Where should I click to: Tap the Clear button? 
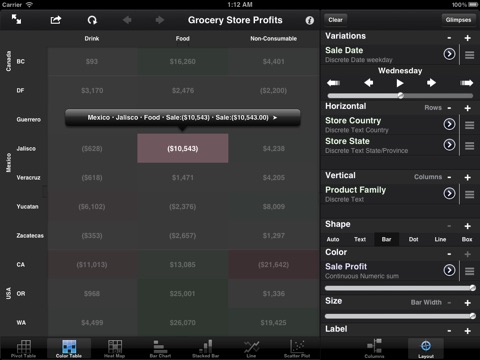[335, 20]
